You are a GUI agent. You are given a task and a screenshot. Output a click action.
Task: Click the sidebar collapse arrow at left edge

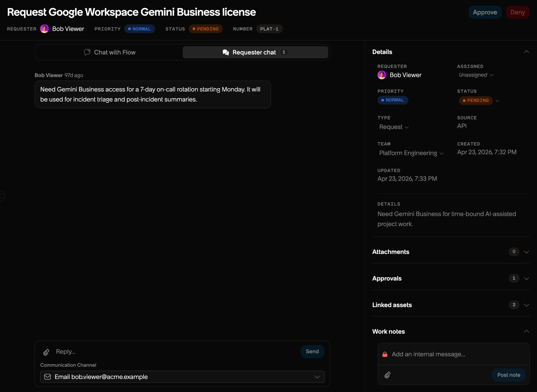(x=2, y=196)
